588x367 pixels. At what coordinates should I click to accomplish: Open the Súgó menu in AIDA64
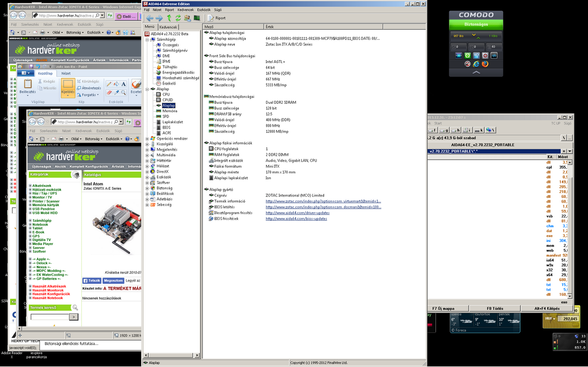tap(218, 10)
